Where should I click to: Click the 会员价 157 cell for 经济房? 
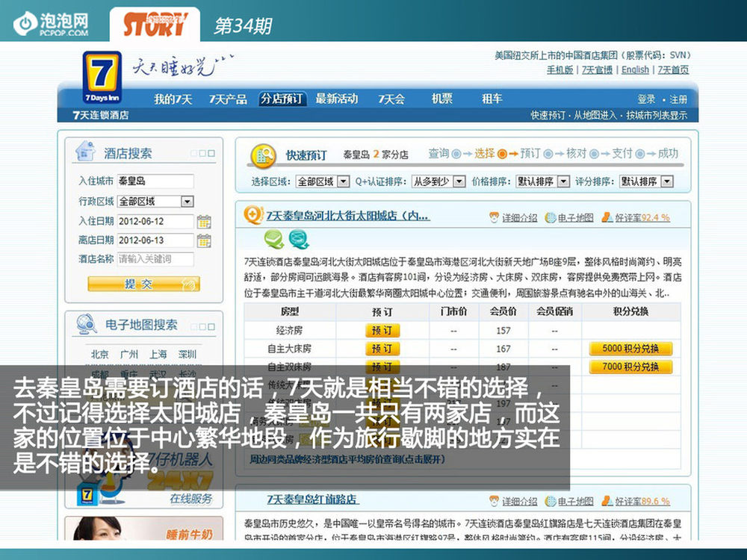(503, 331)
